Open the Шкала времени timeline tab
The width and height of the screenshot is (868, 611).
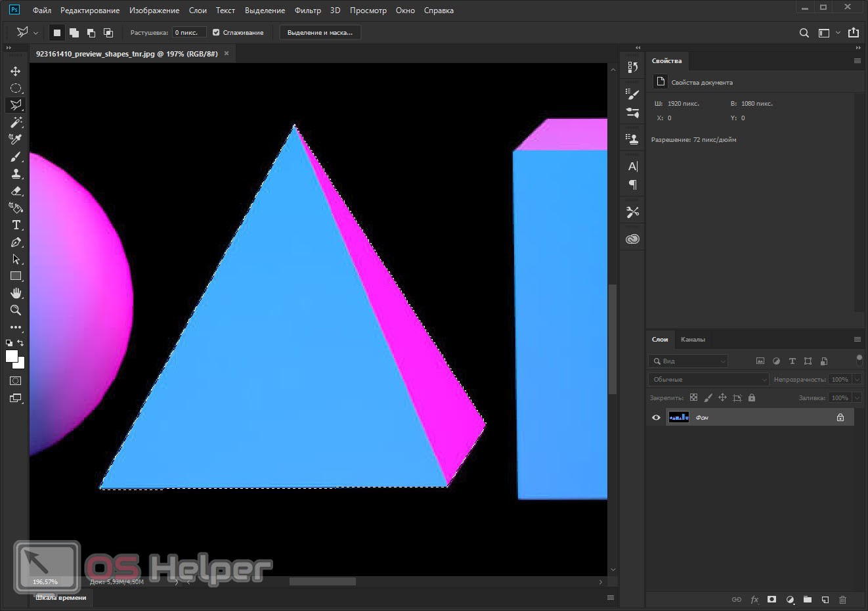(x=61, y=598)
